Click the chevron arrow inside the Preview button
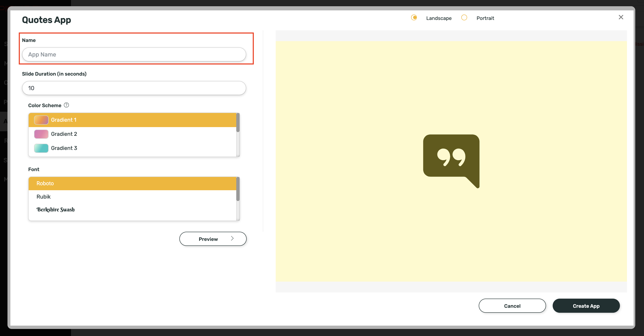This screenshot has height=336, width=644. 232,238
